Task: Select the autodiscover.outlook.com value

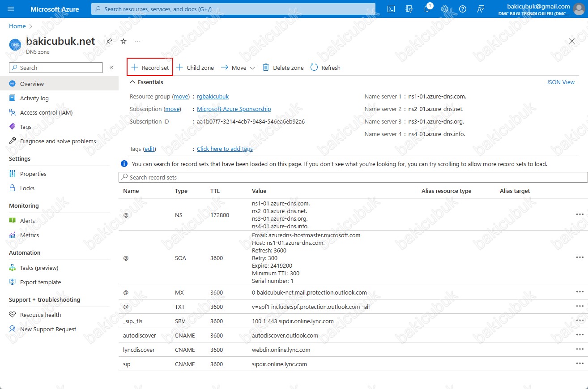Action: (285, 336)
